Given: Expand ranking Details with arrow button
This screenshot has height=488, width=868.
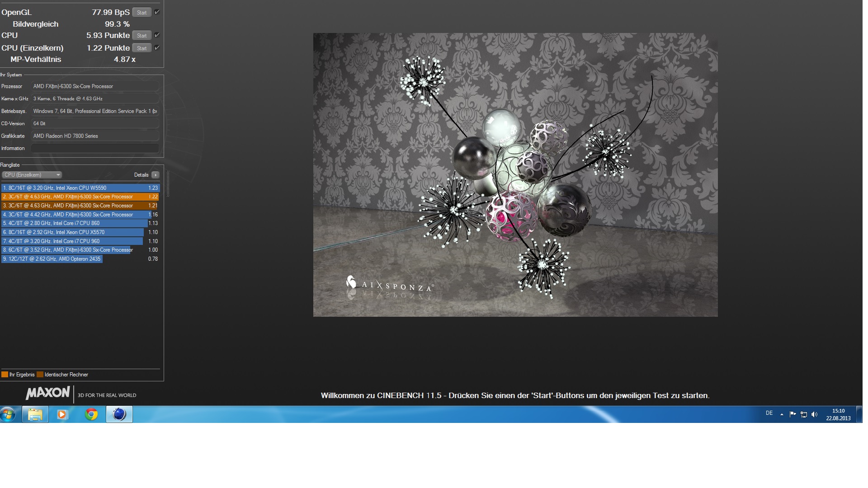Looking at the screenshot, I should pyautogui.click(x=156, y=175).
